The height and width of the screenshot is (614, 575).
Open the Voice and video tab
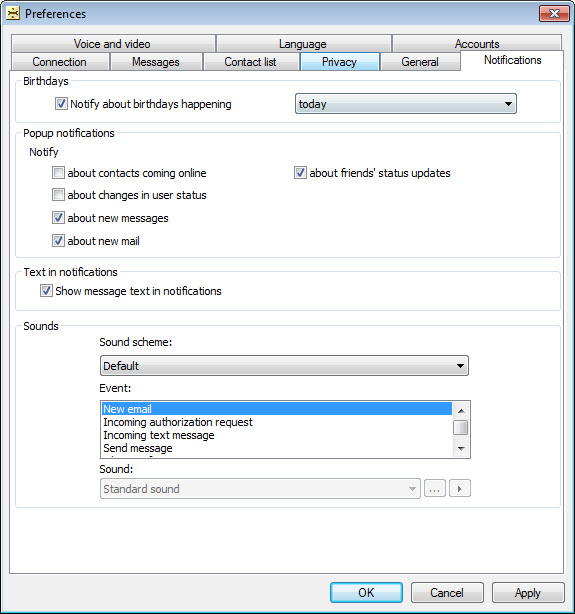(x=113, y=43)
